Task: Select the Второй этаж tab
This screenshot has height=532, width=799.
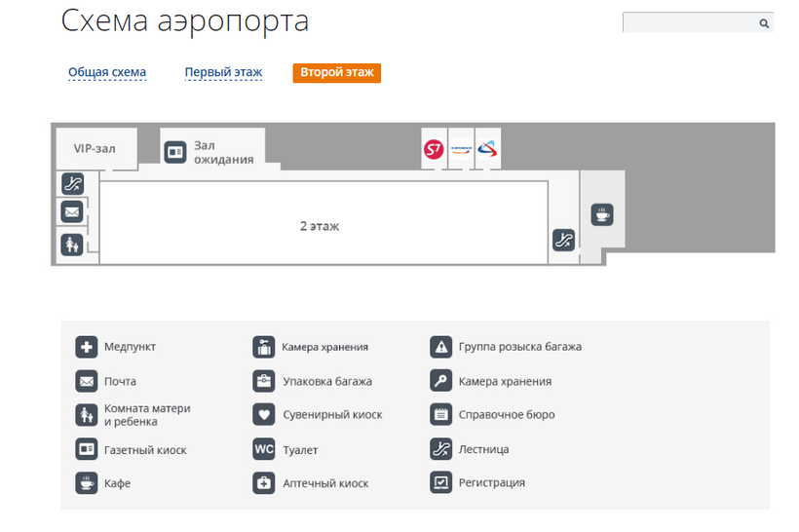Action: click(x=336, y=73)
